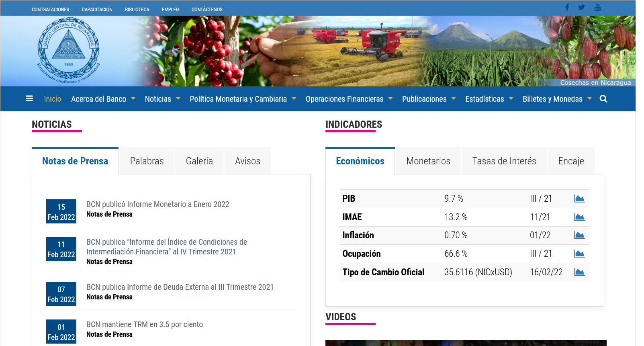The height and width of the screenshot is (346, 644).
Task: Open the Facebook page icon
Action: pyautogui.click(x=567, y=7)
